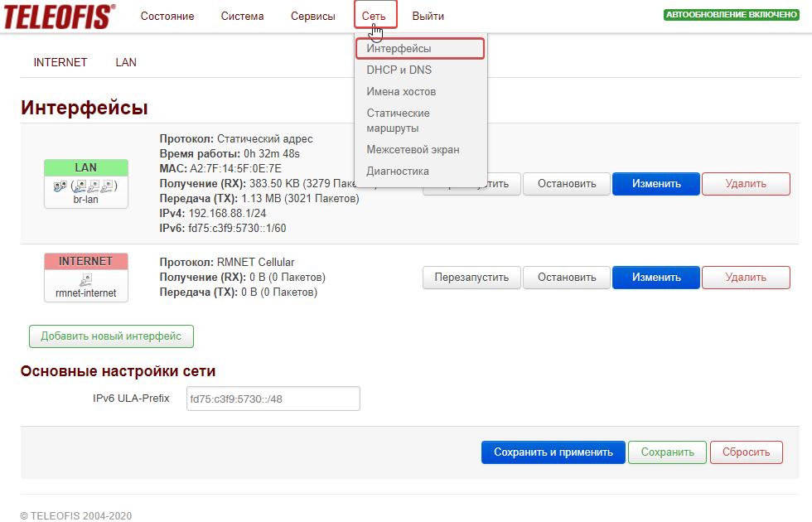Open the Сервисы dropdown menu

pyautogui.click(x=313, y=17)
